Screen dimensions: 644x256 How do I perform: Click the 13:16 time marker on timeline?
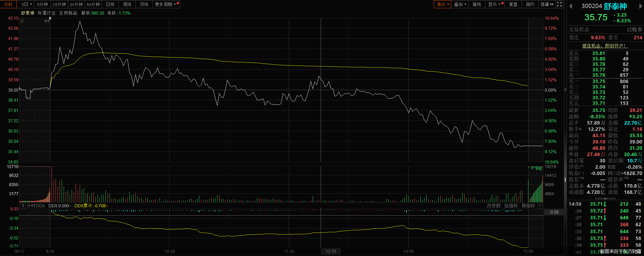pos(330,251)
